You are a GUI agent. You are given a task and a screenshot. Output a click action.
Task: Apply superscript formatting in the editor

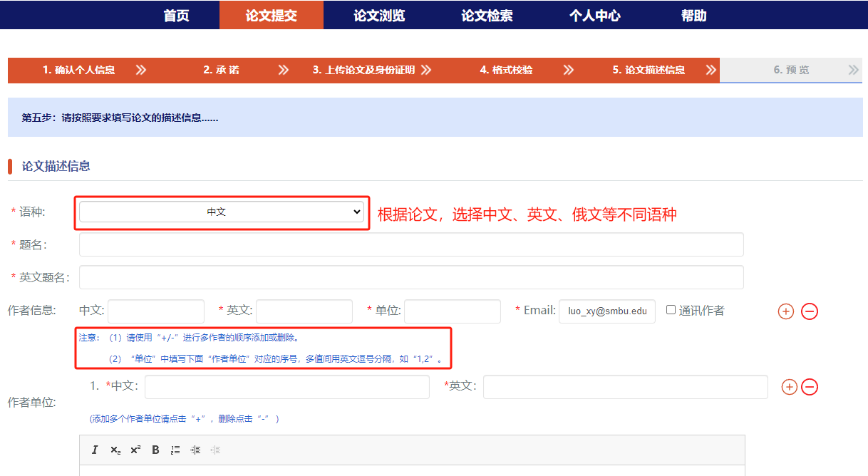click(x=135, y=450)
